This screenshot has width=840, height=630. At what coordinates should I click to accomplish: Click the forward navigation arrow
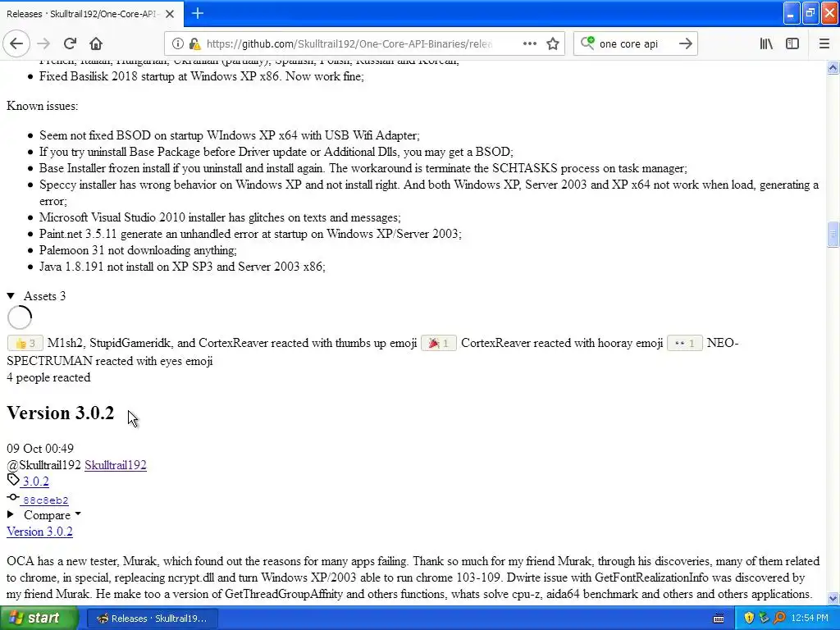(x=43, y=44)
